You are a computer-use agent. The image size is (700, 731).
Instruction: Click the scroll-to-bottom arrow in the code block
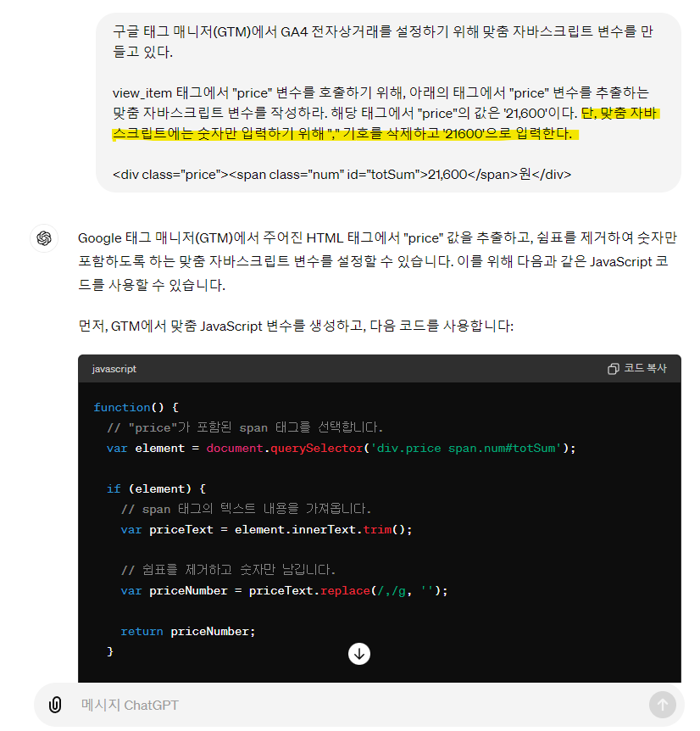(x=359, y=654)
